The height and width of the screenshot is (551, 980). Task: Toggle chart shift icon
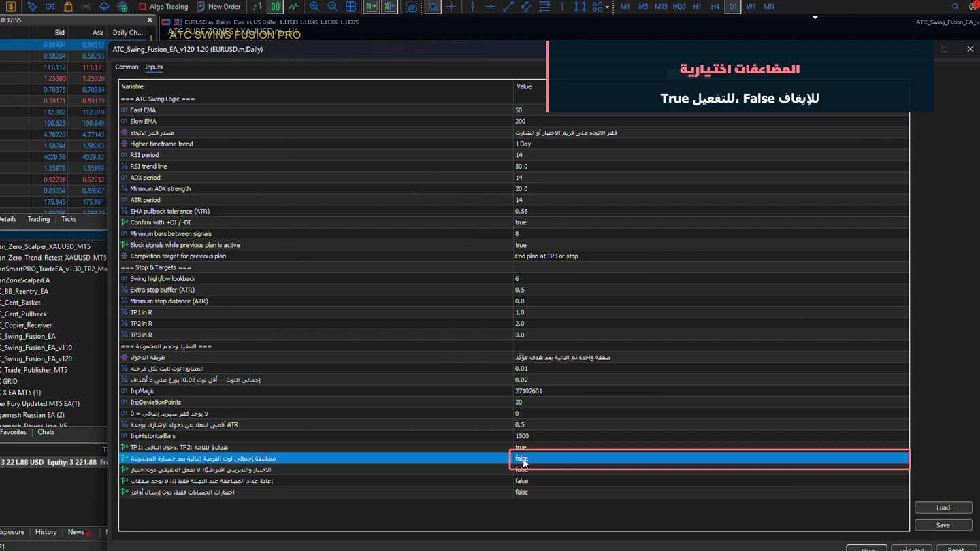(389, 7)
